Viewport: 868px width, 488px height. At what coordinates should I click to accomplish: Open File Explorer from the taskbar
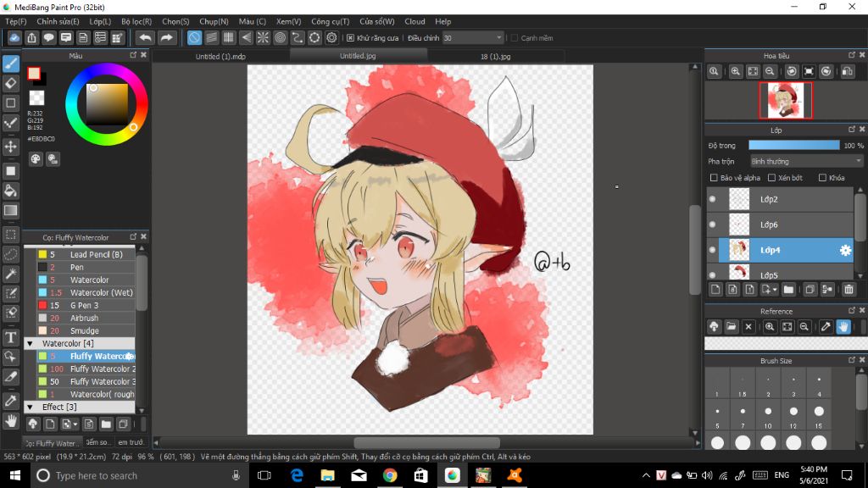tap(328, 476)
